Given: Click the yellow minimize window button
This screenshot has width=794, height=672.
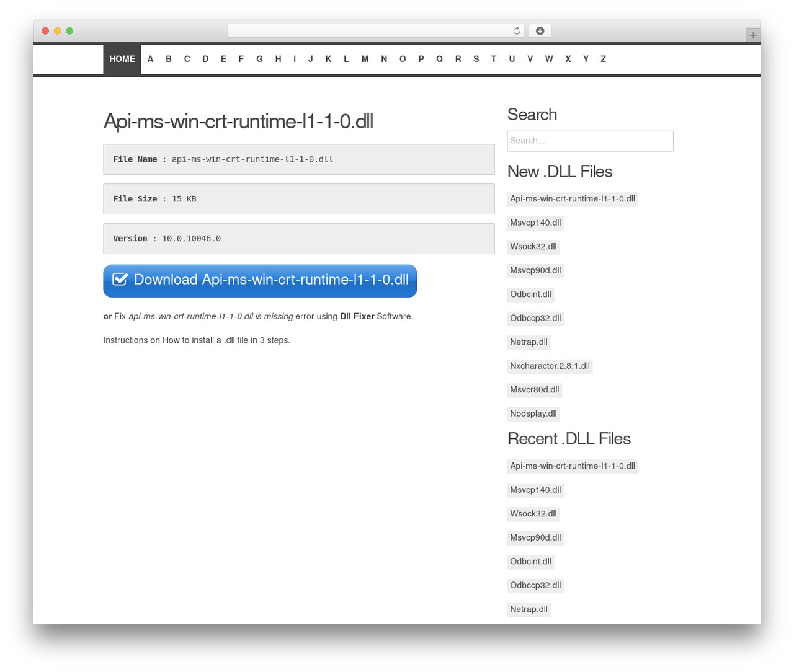Looking at the screenshot, I should 58,31.
